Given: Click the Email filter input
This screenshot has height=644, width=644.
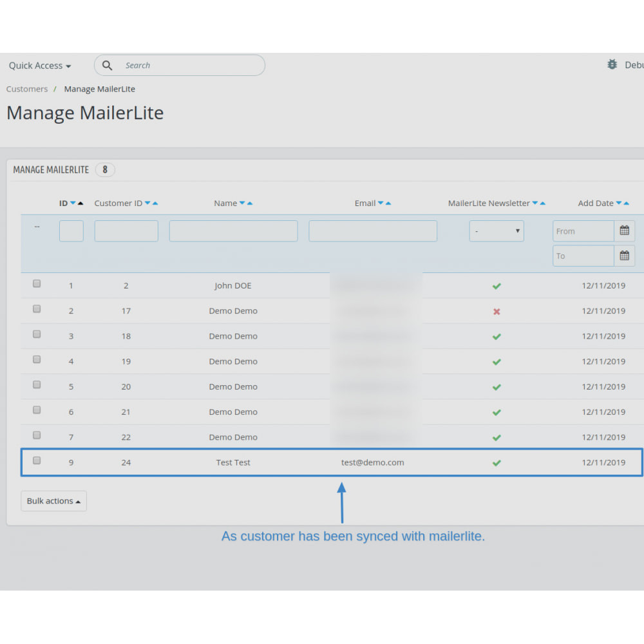Looking at the screenshot, I should [373, 231].
